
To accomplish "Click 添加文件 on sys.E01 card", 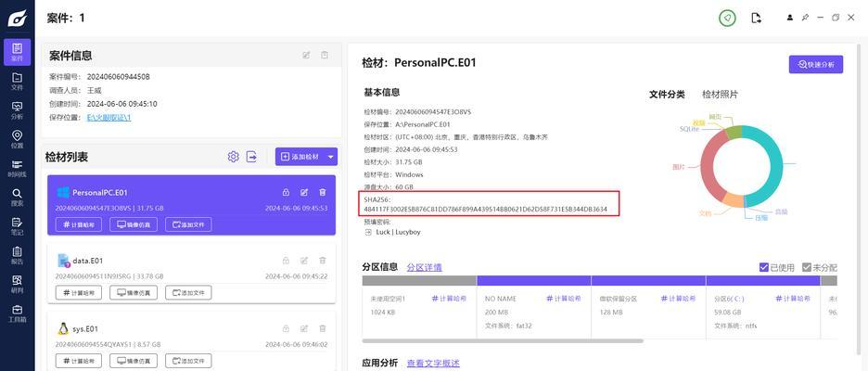I will pyautogui.click(x=188, y=361).
